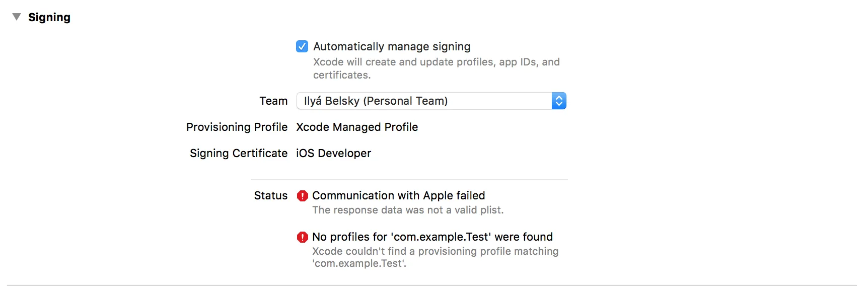Screen dimensions: 868x289
Task: Select the Xcode Managed Profile value
Action: point(357,127)
